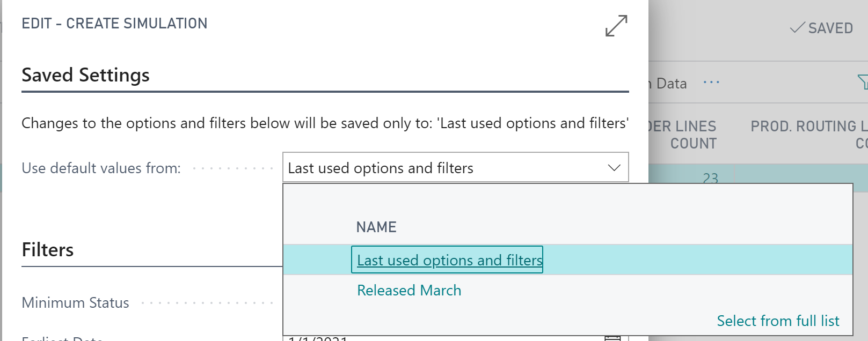Screen dimensions: 868x341
Task: Select the 'Released March' saved setting
Action: [409, 290]
